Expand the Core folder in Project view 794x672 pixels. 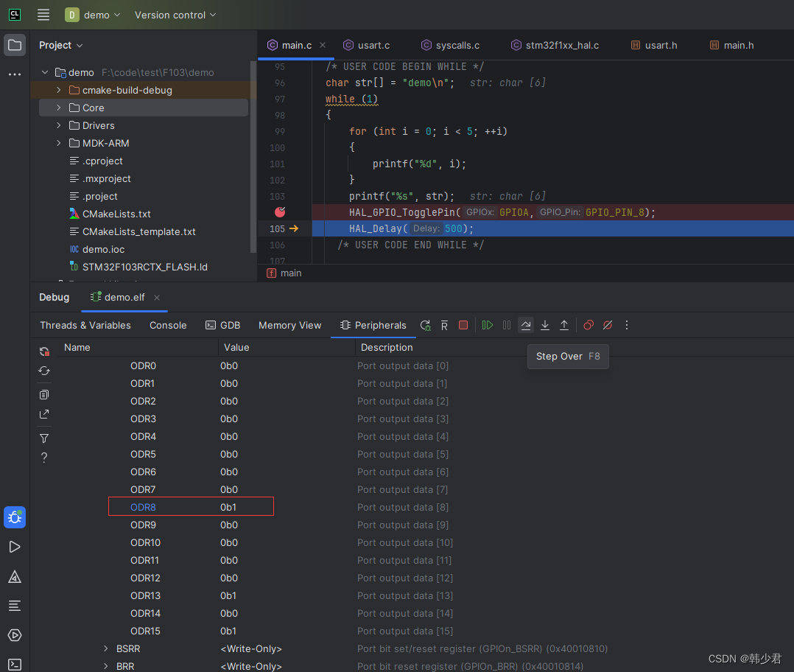(59, 108)
